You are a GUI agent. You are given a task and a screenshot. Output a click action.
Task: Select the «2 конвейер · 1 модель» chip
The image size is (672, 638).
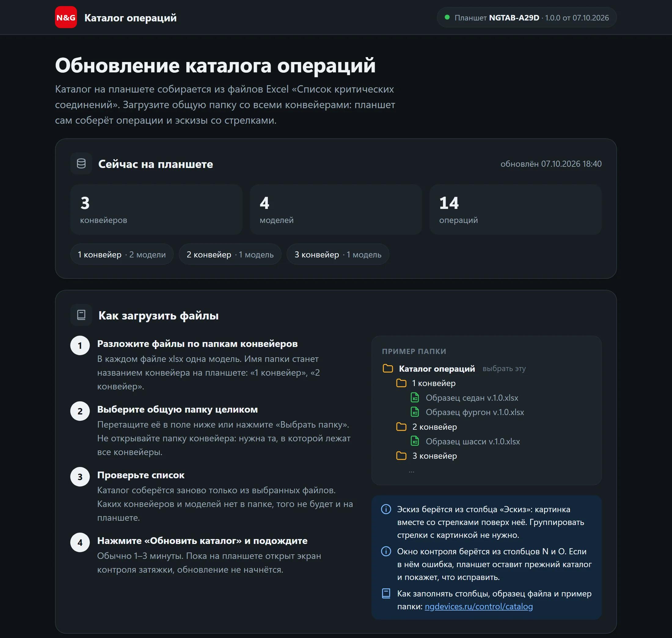tap(230, 254)
